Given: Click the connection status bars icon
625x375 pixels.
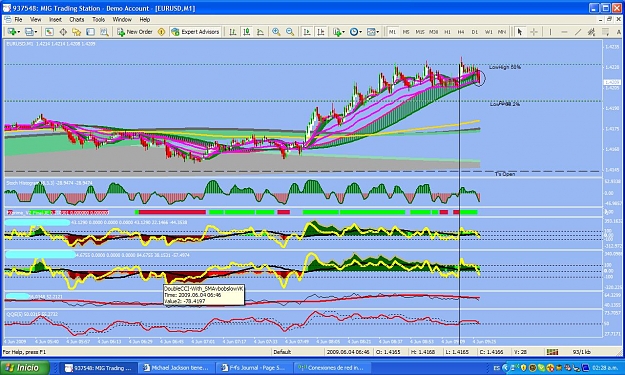Looking at the screenshot, I should (552, 352).
